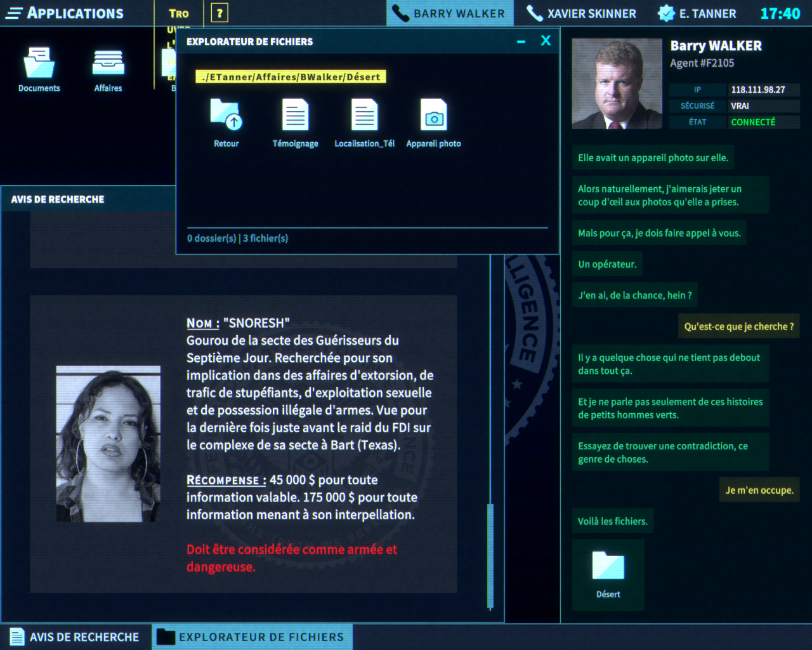The height and width of the screenshot is (650, 812).
Task: Click Snoresh's mugshot photo
Action: 108,442
